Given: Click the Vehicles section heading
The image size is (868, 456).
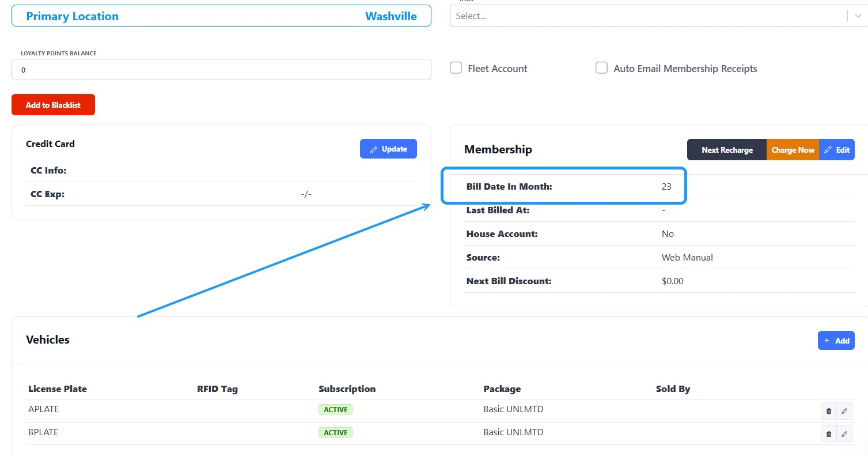Looking at the screenshot, I should 48,340.
